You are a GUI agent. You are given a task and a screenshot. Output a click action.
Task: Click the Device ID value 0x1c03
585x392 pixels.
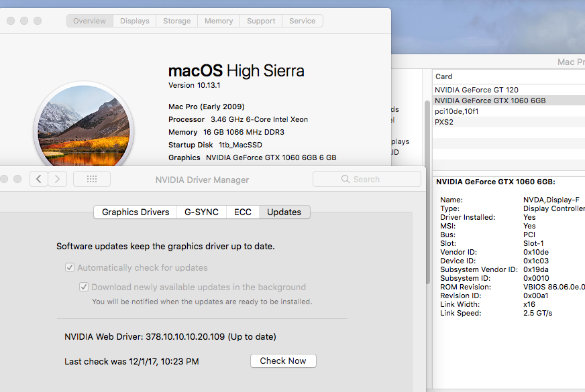pos(536,261)
